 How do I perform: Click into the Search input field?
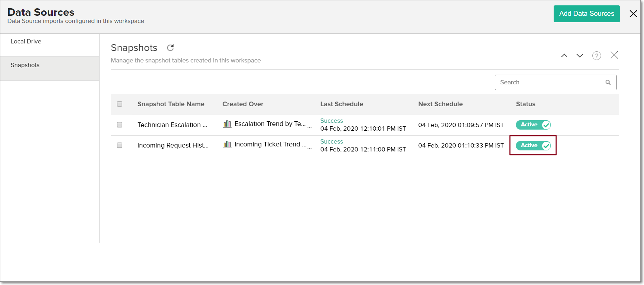coord(550,83)
